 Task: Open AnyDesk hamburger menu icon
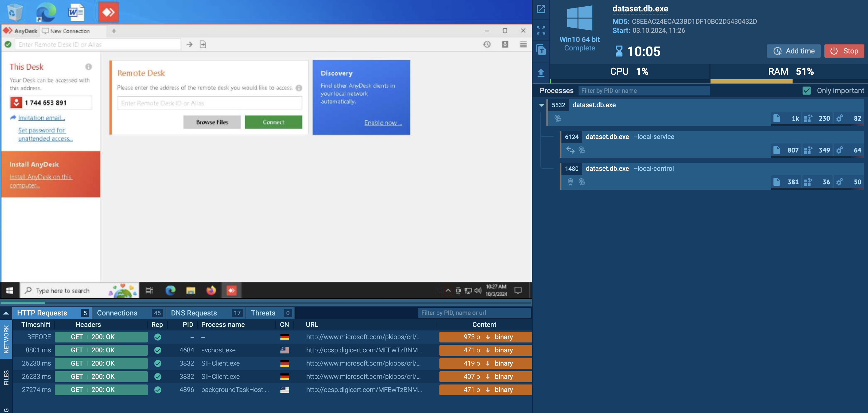click(x=523, y=44)
